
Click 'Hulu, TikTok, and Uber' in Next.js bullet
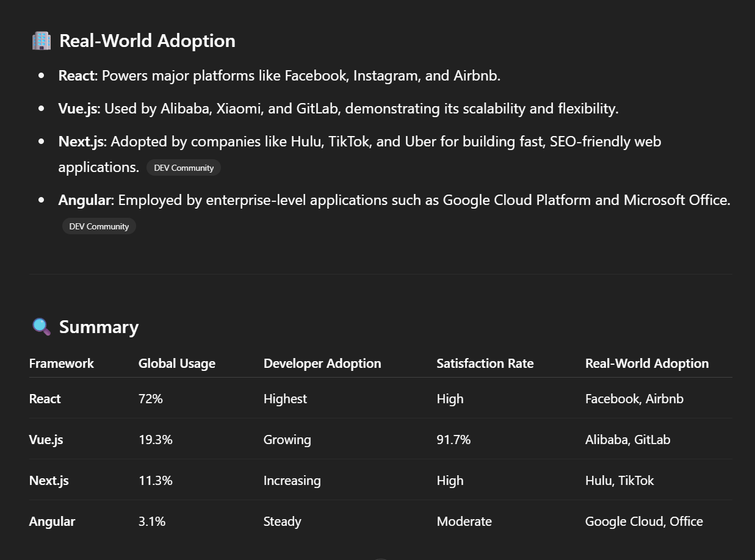click(363, 142)
